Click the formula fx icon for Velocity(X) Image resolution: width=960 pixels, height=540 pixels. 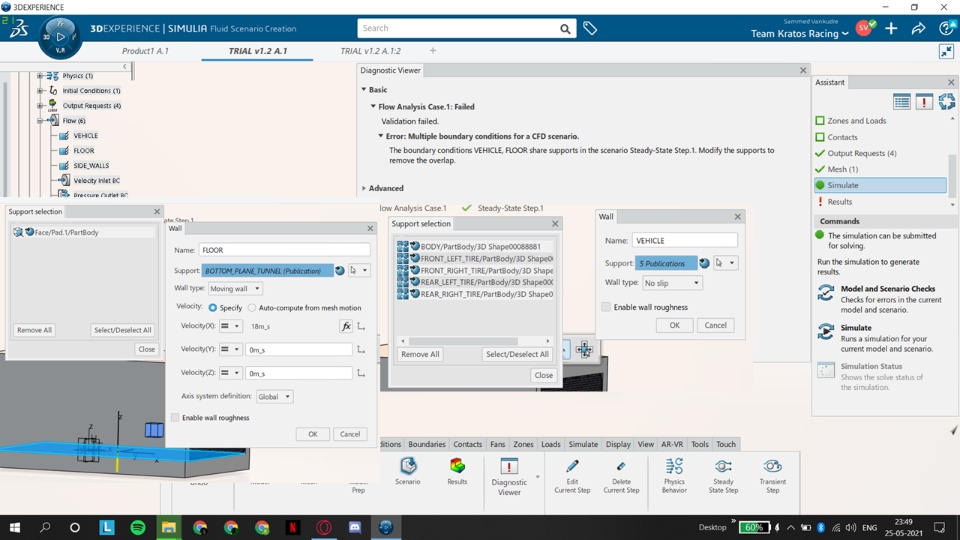coord(346,326)
